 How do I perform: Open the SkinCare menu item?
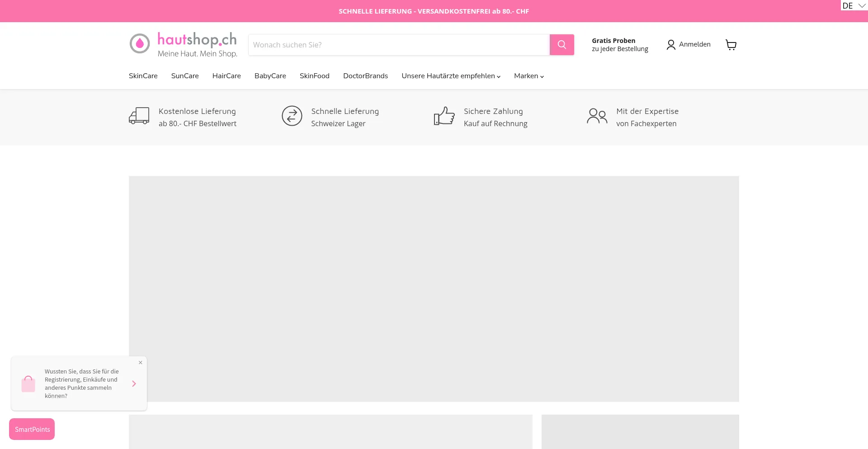(x=143, y=76)
